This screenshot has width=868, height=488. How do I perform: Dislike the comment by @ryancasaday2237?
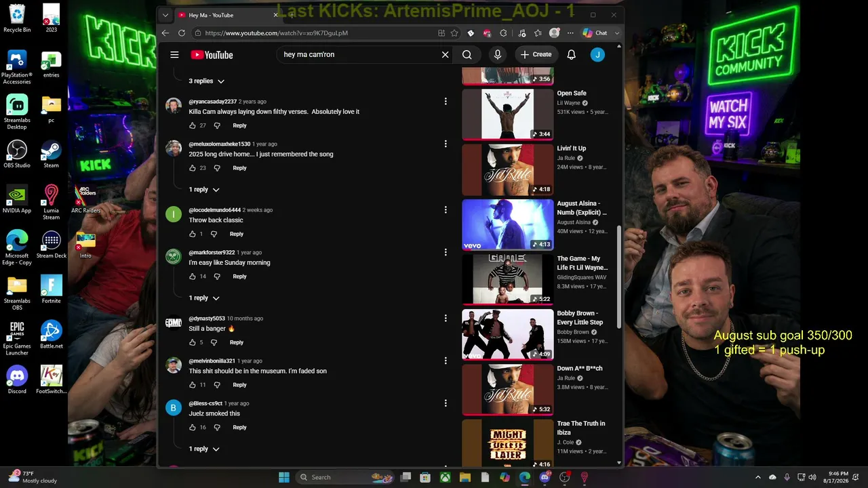(217, 125)
